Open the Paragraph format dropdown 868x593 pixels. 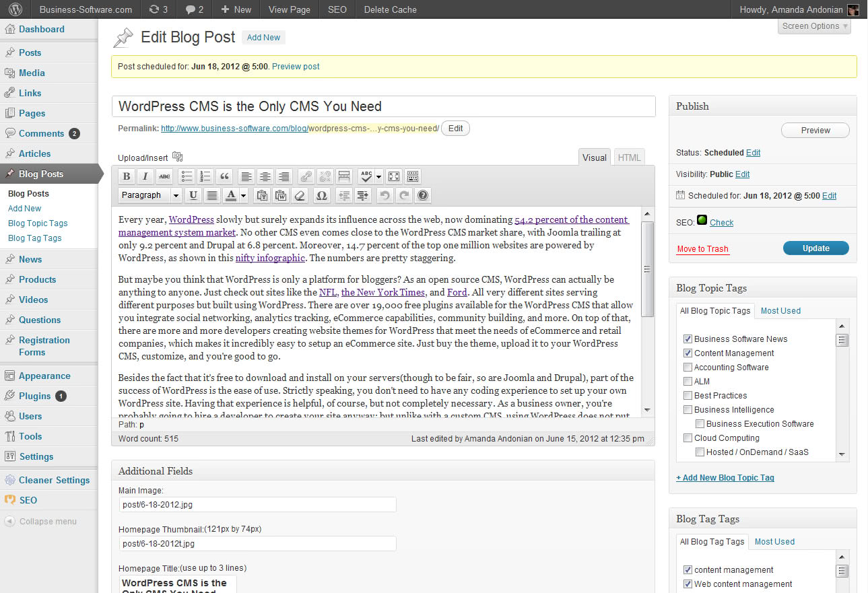click(150, 195)
